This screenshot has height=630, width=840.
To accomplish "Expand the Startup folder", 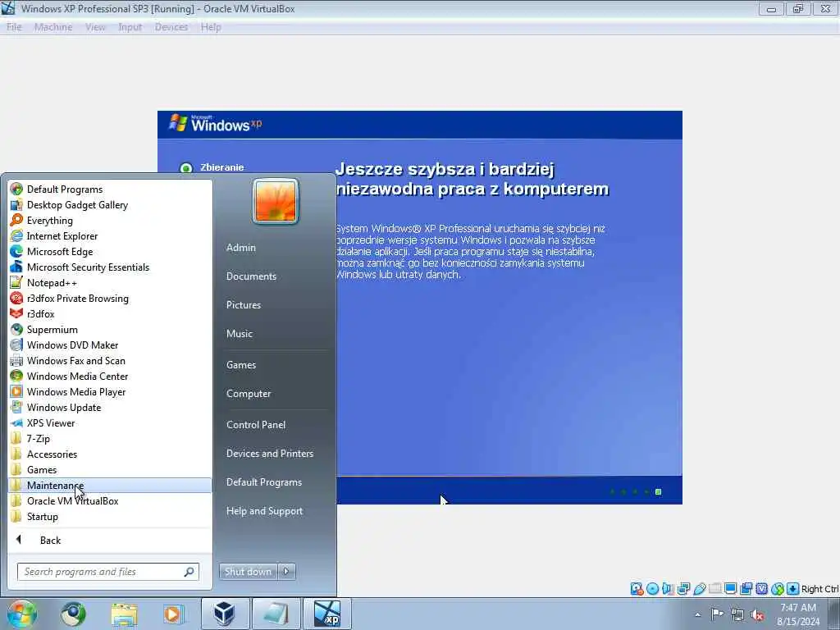I will click(110, 517).
